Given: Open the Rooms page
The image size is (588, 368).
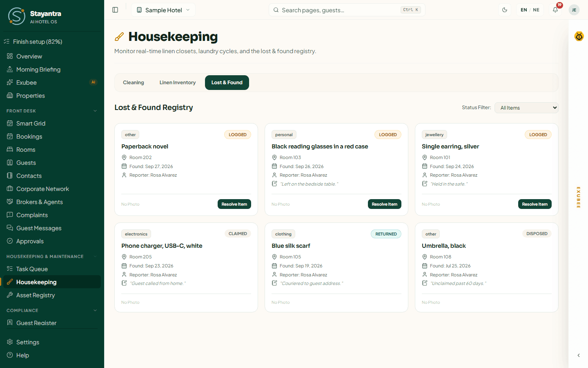Looking at the screenshot, I should coord(52,150).
